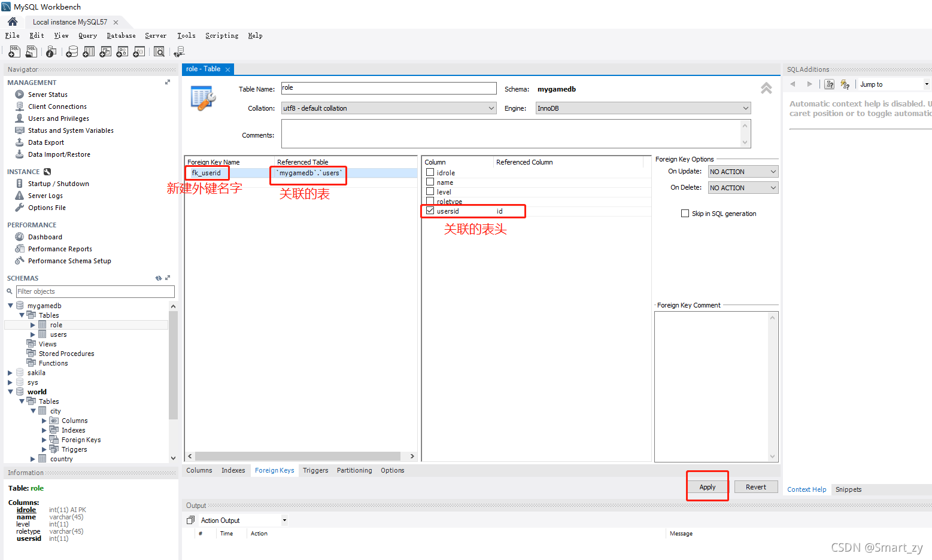
Task: Create a new schema icon
Action: coord(72,52)
